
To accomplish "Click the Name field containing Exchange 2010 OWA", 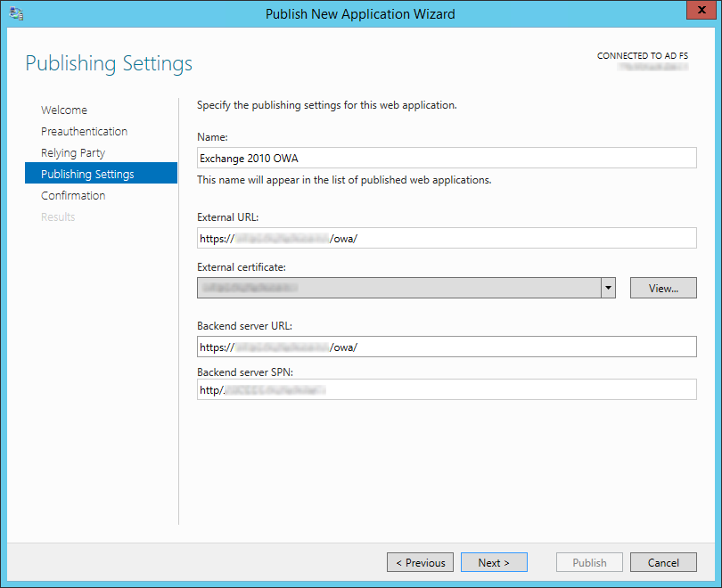I will click(x=446, y=158).
